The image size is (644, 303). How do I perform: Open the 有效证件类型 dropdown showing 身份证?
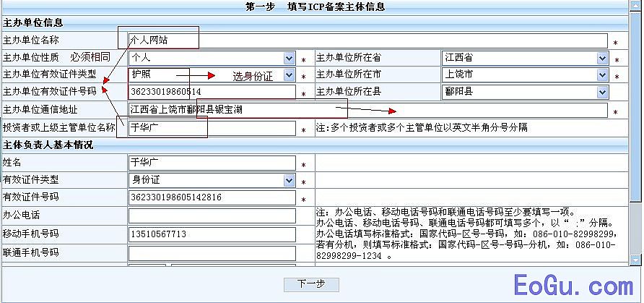[x=212, y=180]
